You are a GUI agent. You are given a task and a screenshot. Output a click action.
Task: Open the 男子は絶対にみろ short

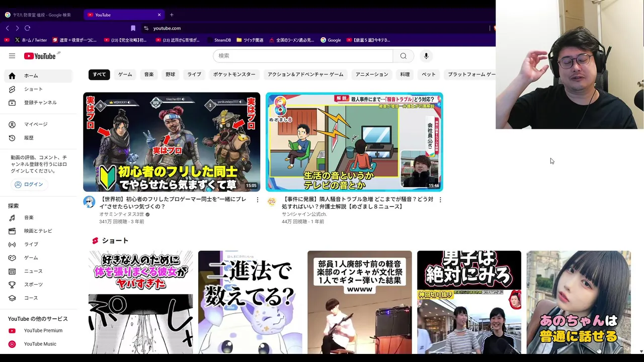pyautogui.click(x=469, y=302)
